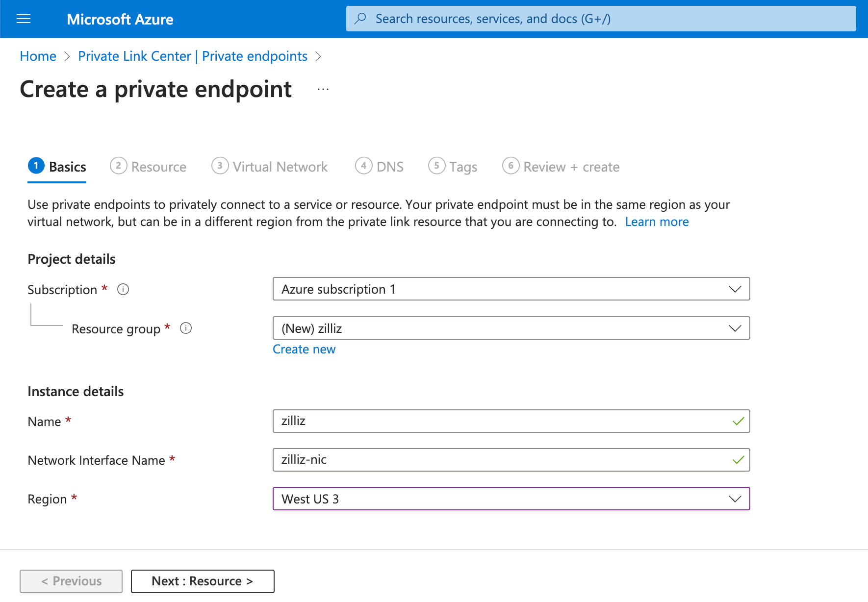This screenshot has width=868, height=602.
Task: Click the Create new link
Action: (x=304, y=349)
